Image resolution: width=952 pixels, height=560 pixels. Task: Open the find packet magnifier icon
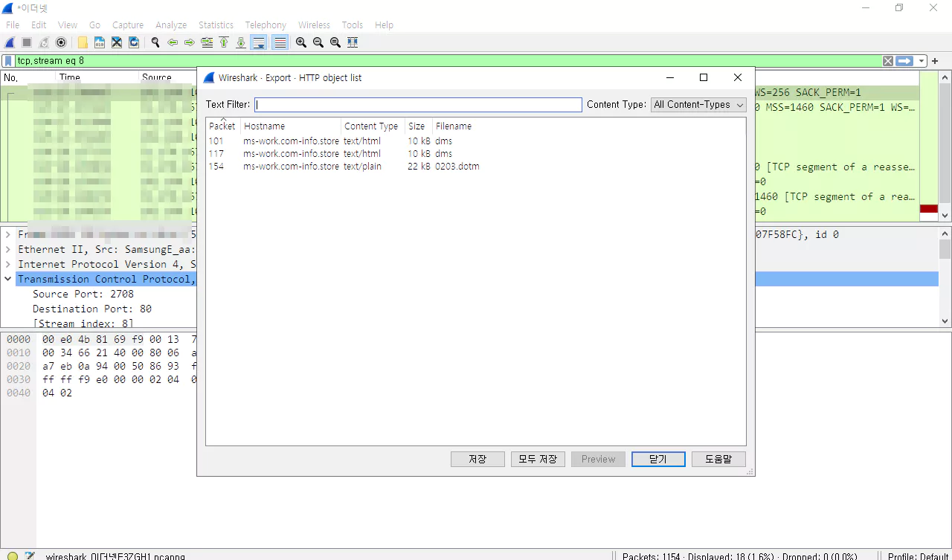[155, 42]
